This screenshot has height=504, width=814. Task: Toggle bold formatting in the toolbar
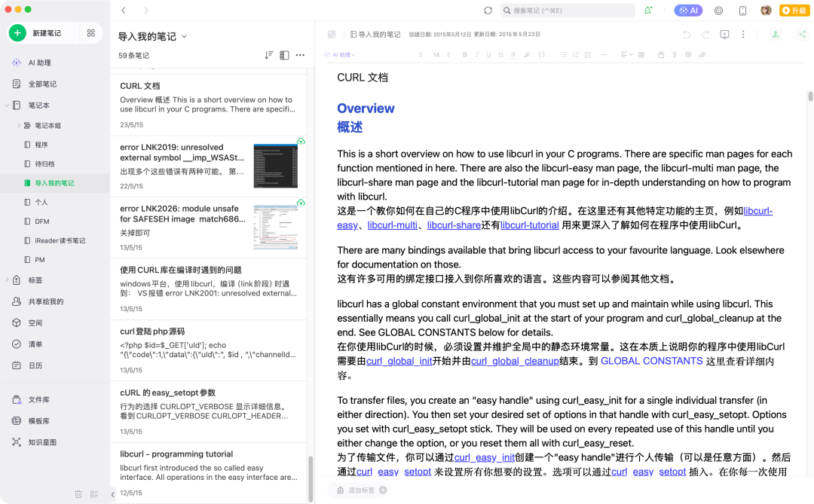tap(465, 54)
